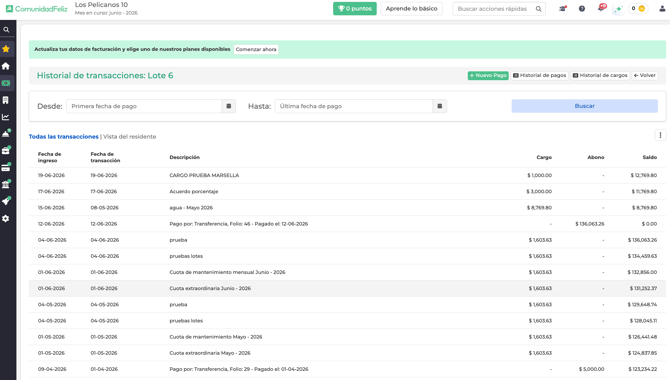670x380 pixels.
Task: Open notifications bell in top bar
Action: pos(602,8)
